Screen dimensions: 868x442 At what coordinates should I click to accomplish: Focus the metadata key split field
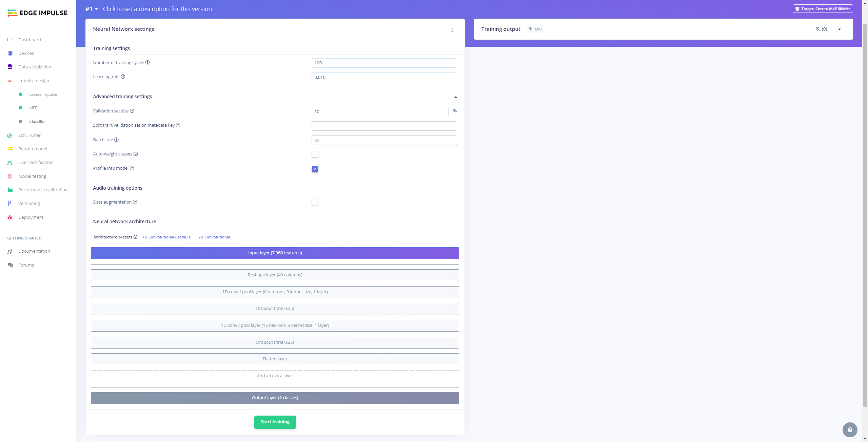384,126
